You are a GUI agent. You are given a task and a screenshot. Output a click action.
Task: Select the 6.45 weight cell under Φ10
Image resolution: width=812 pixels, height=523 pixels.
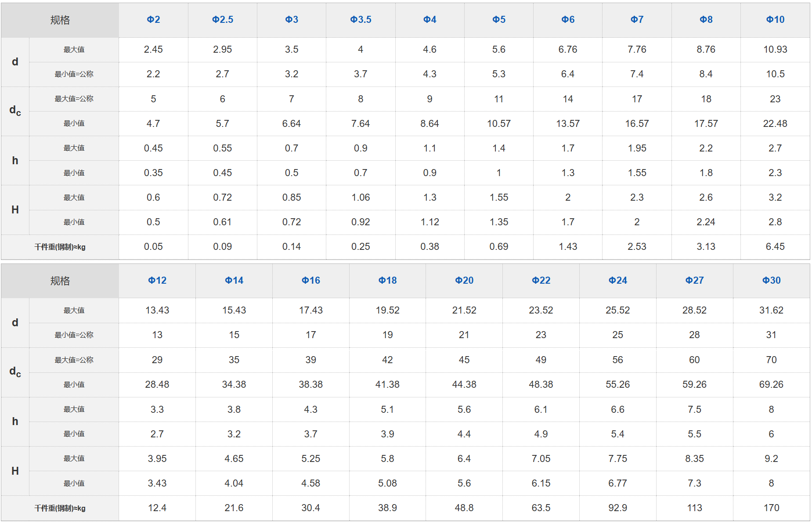(x=775, y=247)
